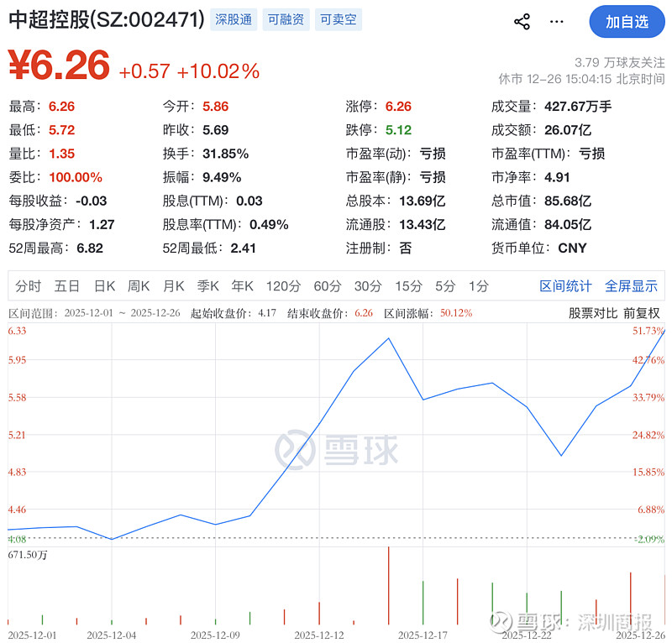Viewport: 672px width, 643px height.
Task: Click the 加自选 button
Action: (625, 22)
